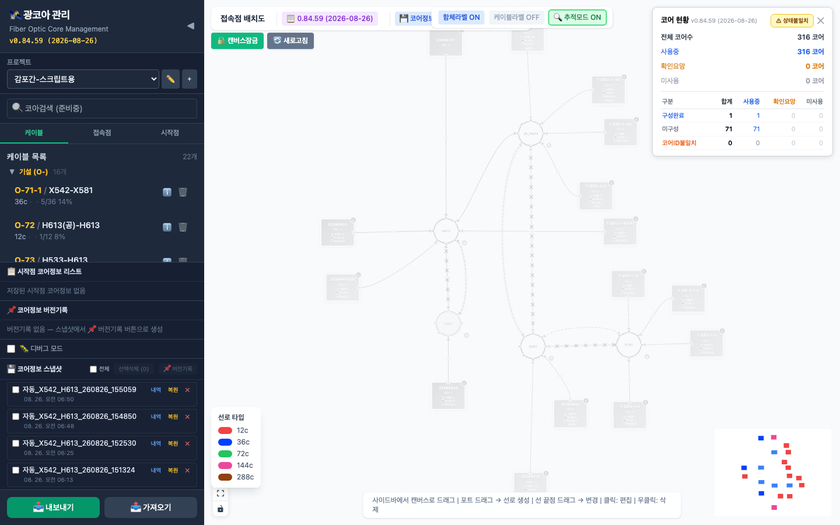840x525 pixels.
Task: Delete snapshot ending 151324 with red X
Action: (x=188, y=470)
